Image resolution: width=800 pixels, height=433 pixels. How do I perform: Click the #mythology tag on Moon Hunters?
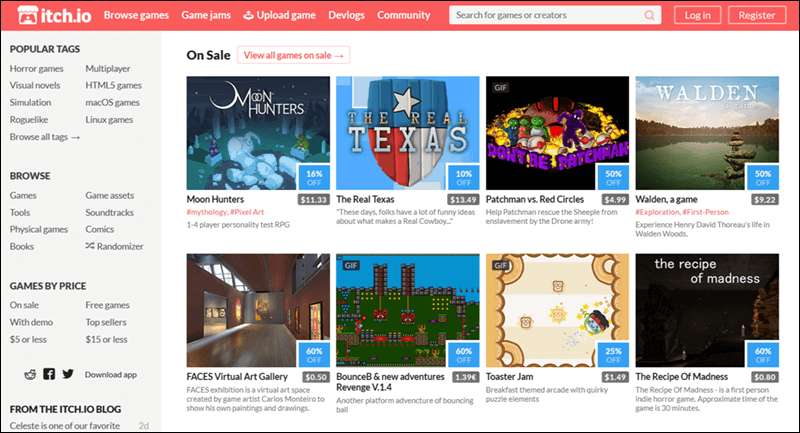point(207,212)
